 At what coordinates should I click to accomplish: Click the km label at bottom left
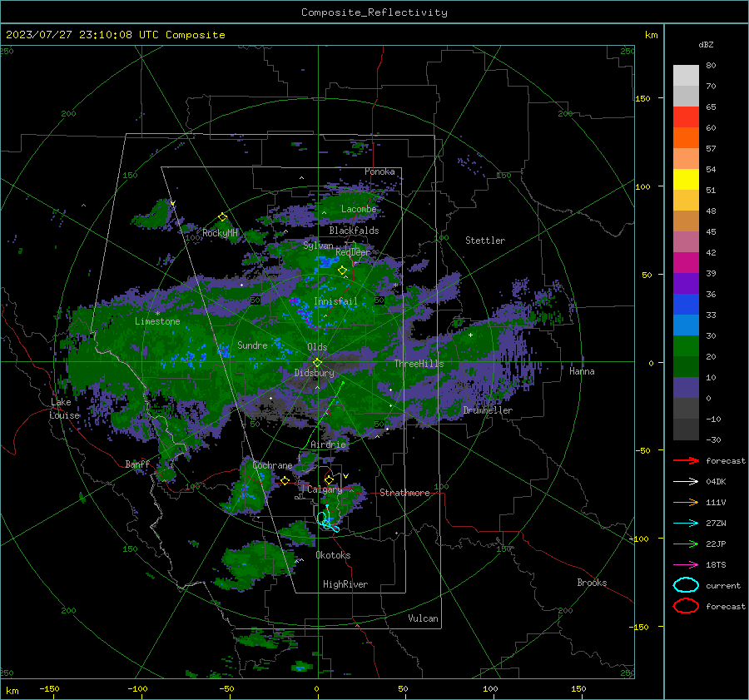12,691
